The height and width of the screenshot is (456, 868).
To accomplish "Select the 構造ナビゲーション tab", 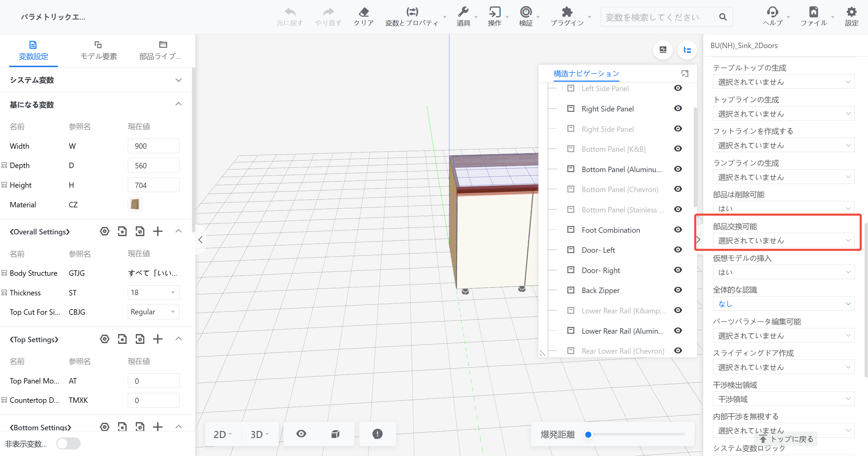I will click(586, 74).
